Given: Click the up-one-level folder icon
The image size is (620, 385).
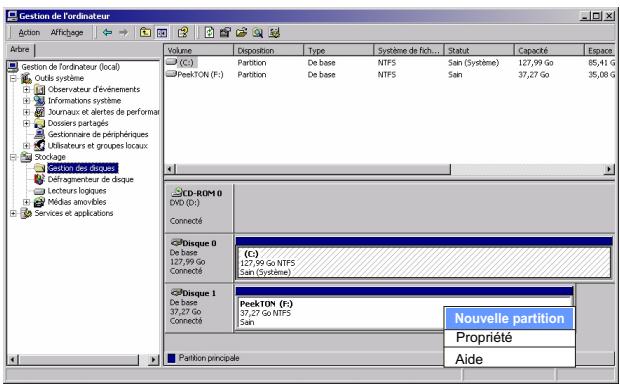Looking at the screenshot, I should click(146, 32).
